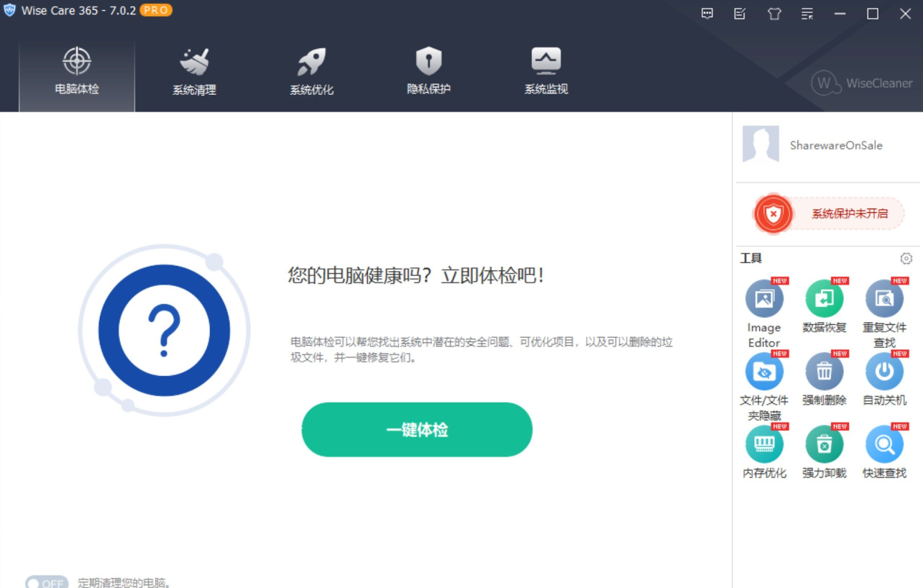Click the red 系统保护未开启 shield icon
This screenshot has height=588, width=923.
(773, 213)
